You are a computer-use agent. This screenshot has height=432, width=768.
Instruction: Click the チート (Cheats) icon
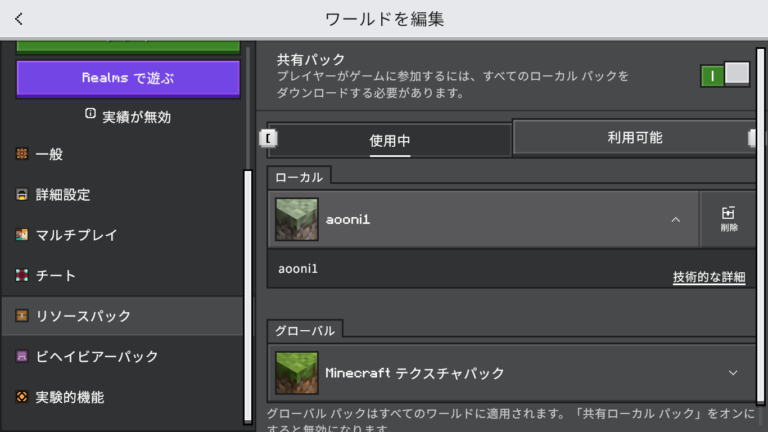click(21, 275)
